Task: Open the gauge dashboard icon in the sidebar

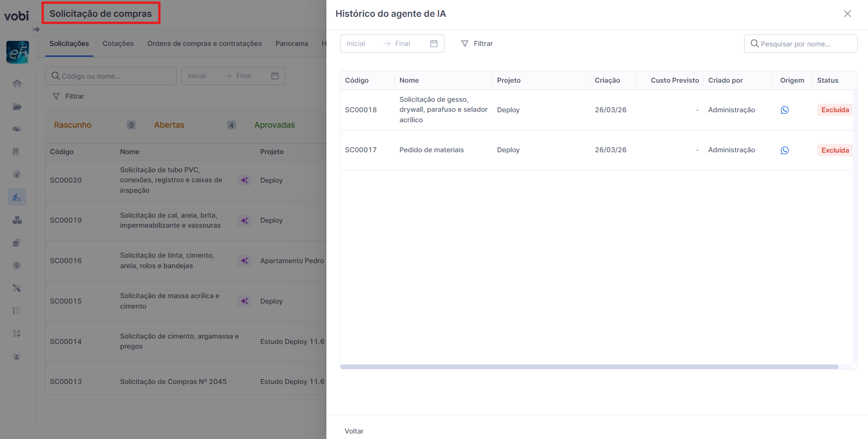Action: (x=17, y=175)
